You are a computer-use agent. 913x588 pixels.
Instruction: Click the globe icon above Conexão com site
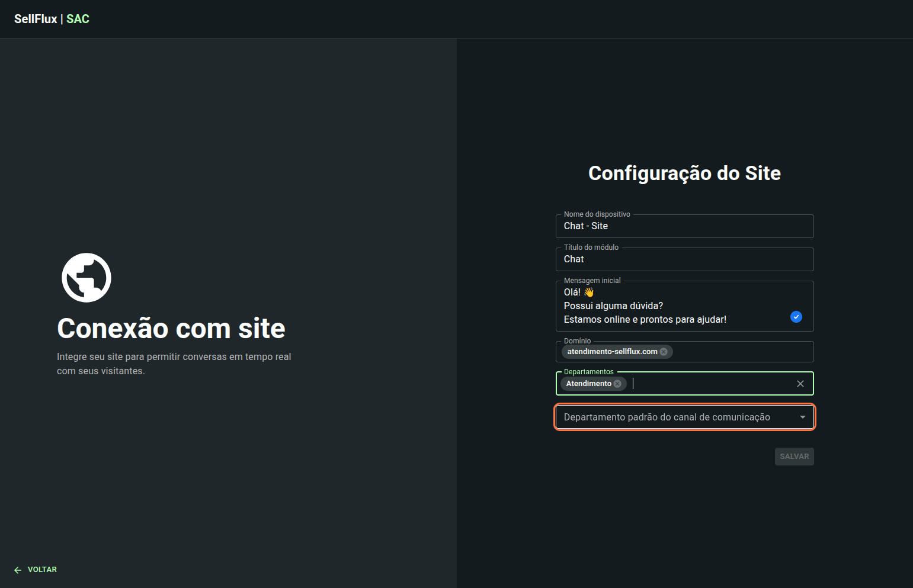click(x=87, y=278)
